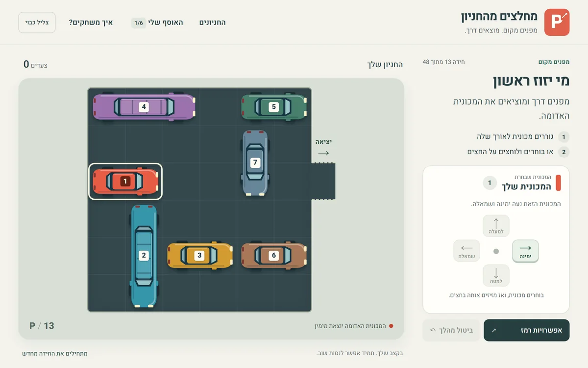Open האוסף שלי collection
The width and height of the screenshot is (588, 368).
pyautogui.click(x=157, y=23)
